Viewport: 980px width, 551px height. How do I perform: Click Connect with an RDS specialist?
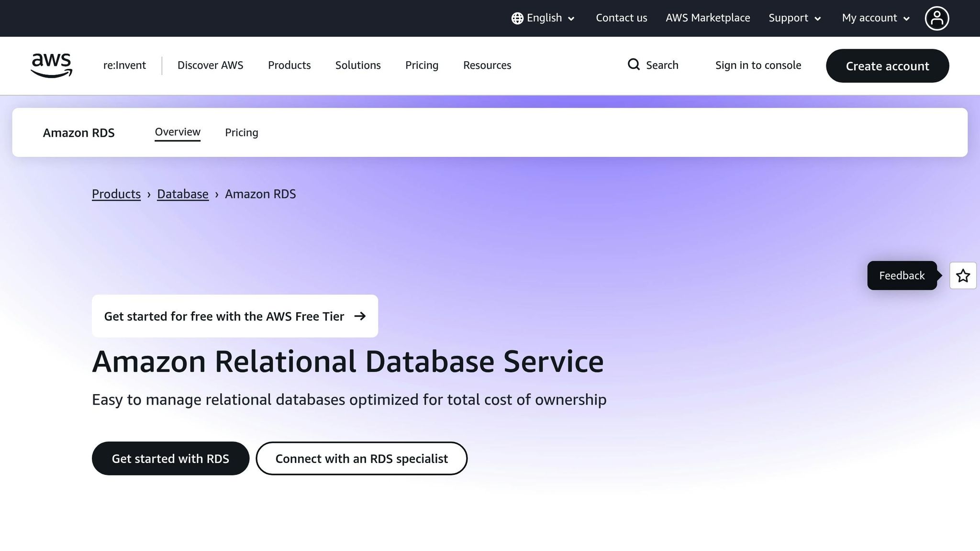361,458
